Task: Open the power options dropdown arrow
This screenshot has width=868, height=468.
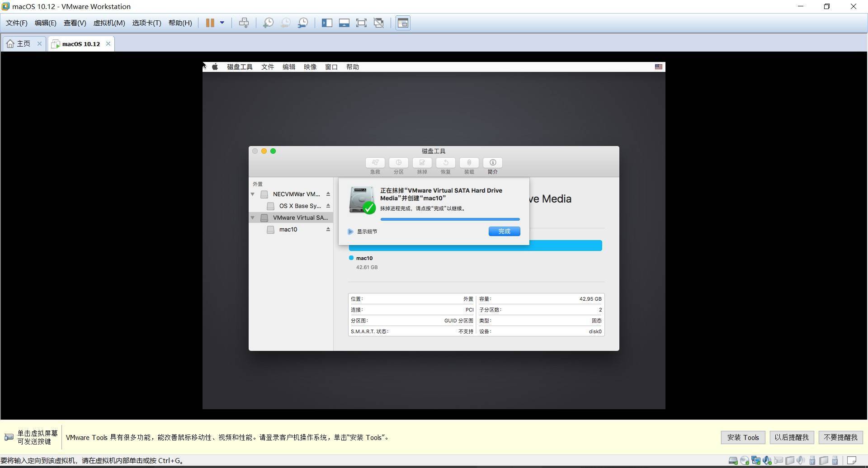Action: click(x=222, y=23)
